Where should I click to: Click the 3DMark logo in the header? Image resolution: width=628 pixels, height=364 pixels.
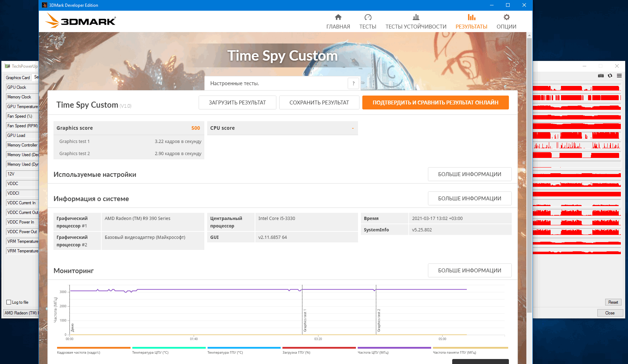(81, 21)
